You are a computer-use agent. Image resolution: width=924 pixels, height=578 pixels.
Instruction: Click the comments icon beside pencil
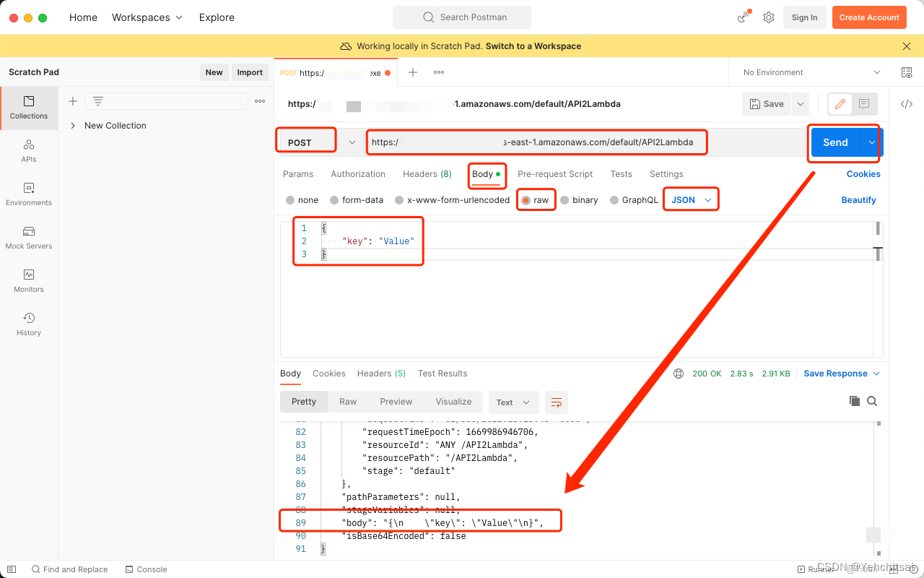pyautogui.click(x=864, y=104)
